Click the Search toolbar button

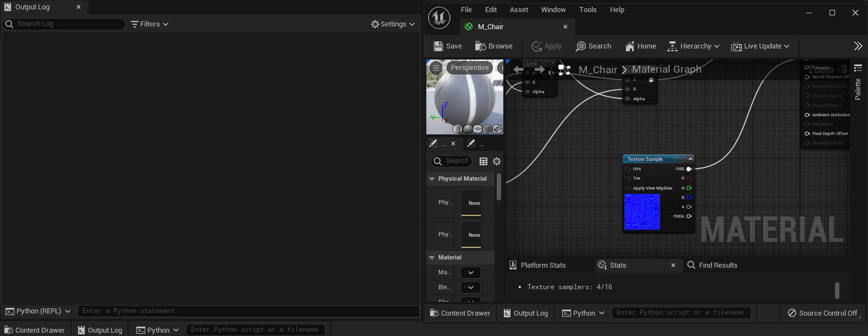pyautogui.click(x=594, y=46)
